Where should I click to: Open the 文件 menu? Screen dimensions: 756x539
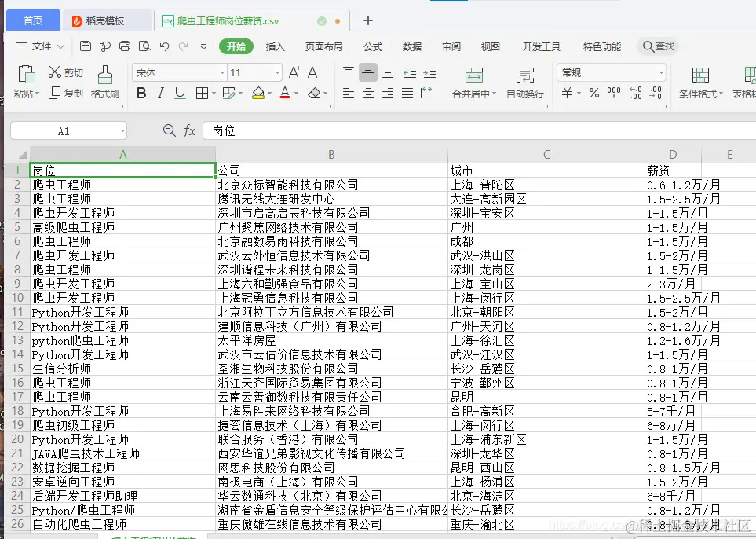click(x=40, y=46)
